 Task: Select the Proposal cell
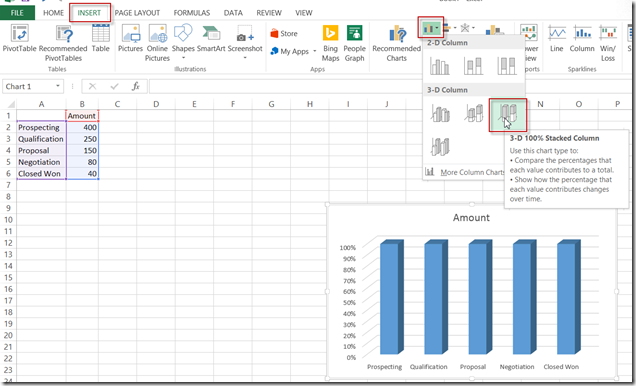point(41,150)
